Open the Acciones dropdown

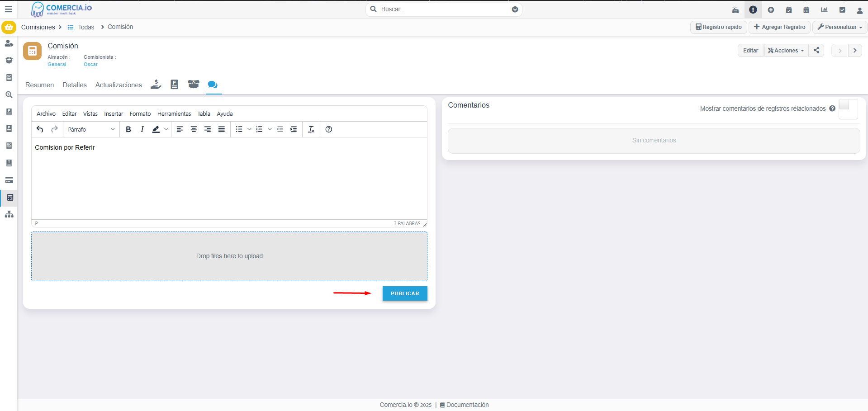786,50
